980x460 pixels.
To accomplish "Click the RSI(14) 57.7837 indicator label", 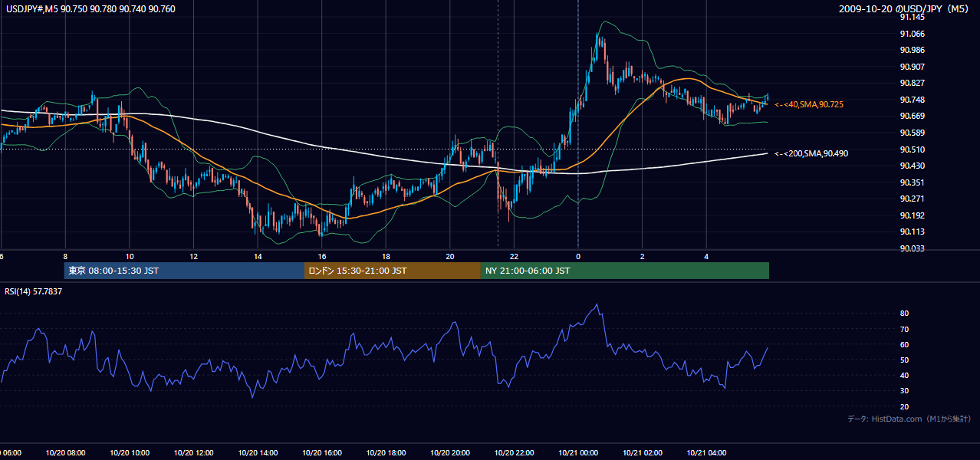I will 34,291.
